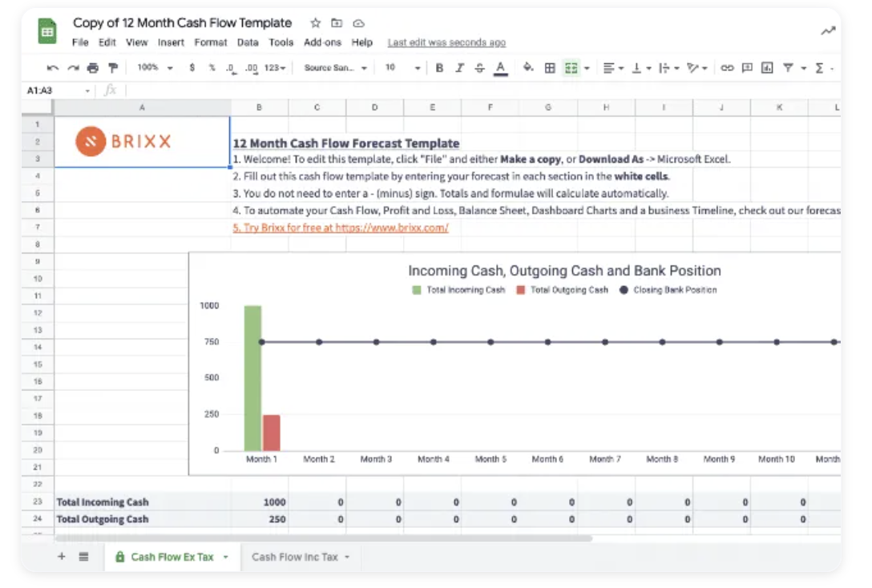
Task: Select the Paint format roller icon
Action: click(112, 68)
